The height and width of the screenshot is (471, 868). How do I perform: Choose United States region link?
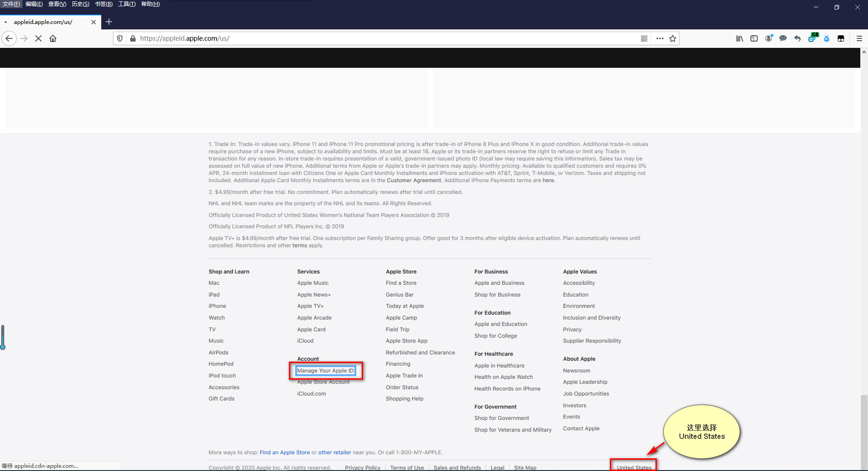tap(634, 467)
